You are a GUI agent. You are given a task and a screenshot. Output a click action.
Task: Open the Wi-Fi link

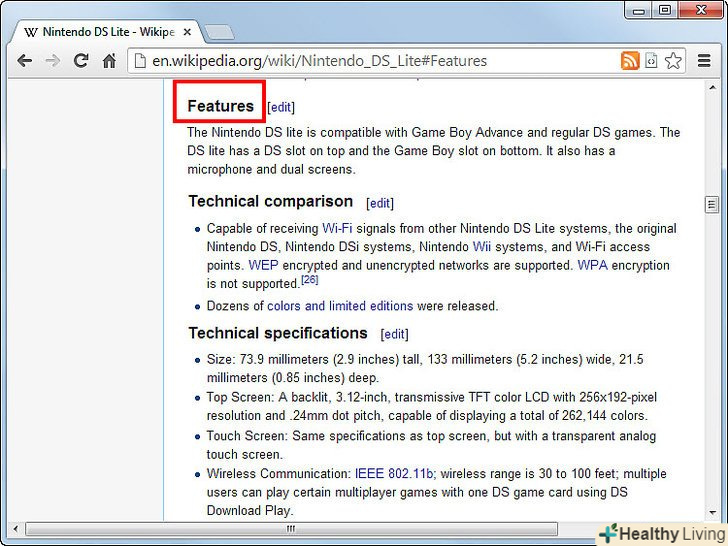click(337, 228)
